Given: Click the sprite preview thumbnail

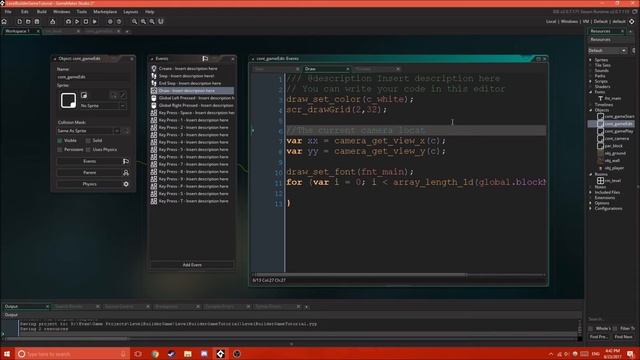Looking at the screenshot, I should pyautogui.click(x=68, y=100).
